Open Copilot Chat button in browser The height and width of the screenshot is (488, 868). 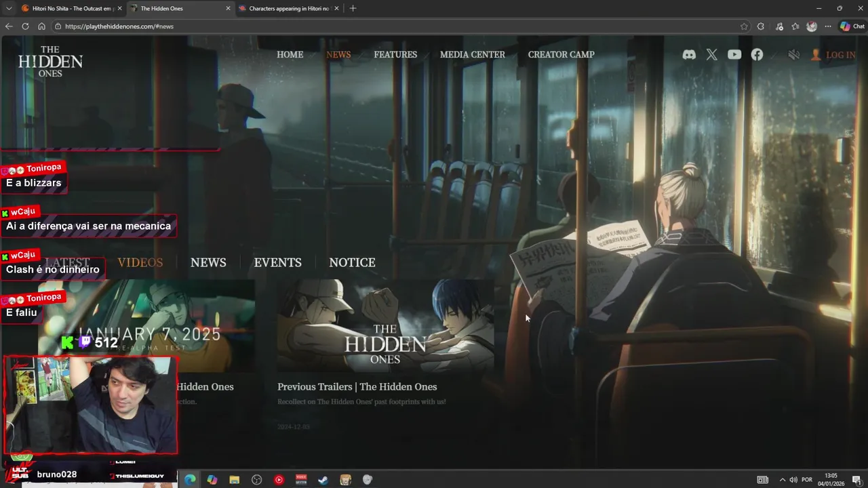(852, 26)
